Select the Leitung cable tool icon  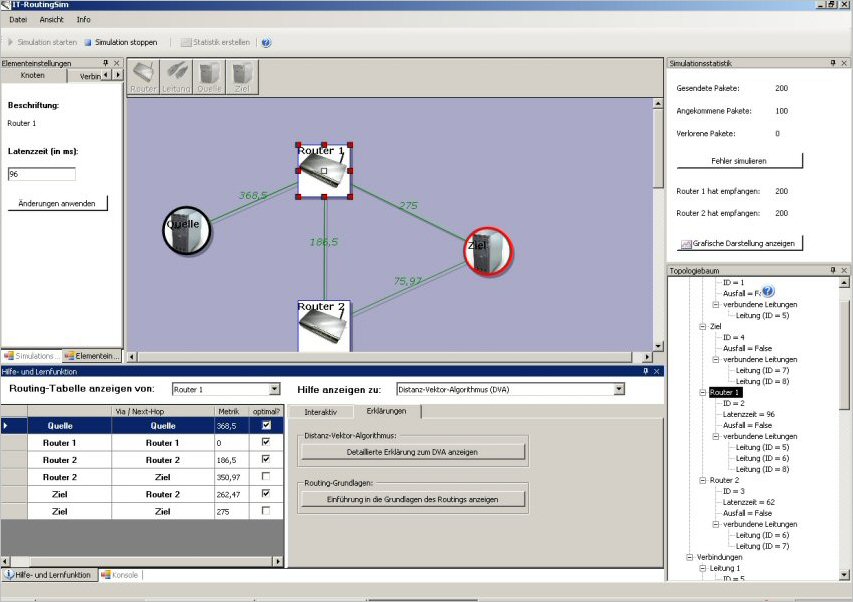[x=176, y=75]
